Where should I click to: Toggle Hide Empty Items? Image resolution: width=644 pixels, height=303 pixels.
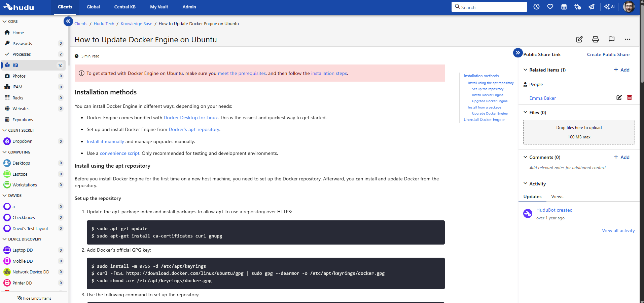tap(34, 298)
